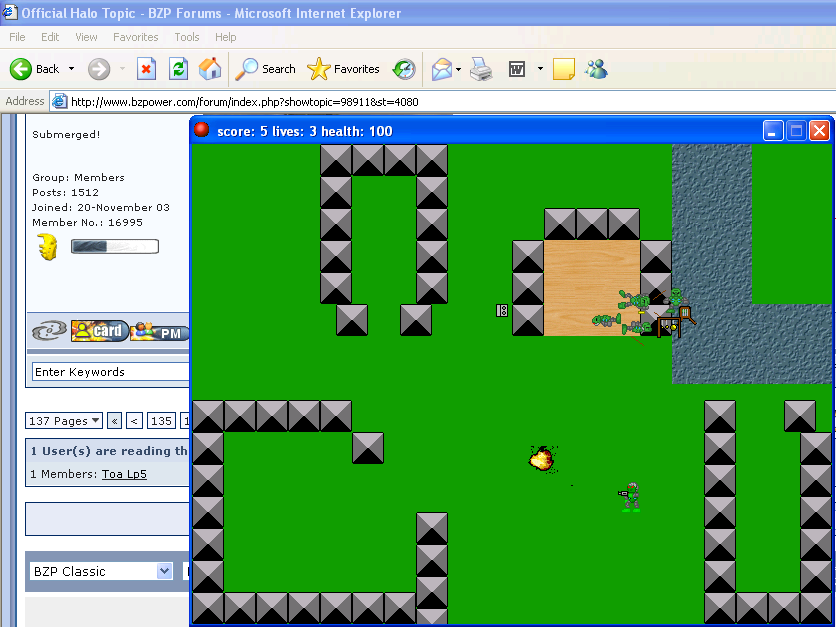Open the Mail icon on the toolbar
Viewport: 836px width, 627px height.
tap(443, 69)
